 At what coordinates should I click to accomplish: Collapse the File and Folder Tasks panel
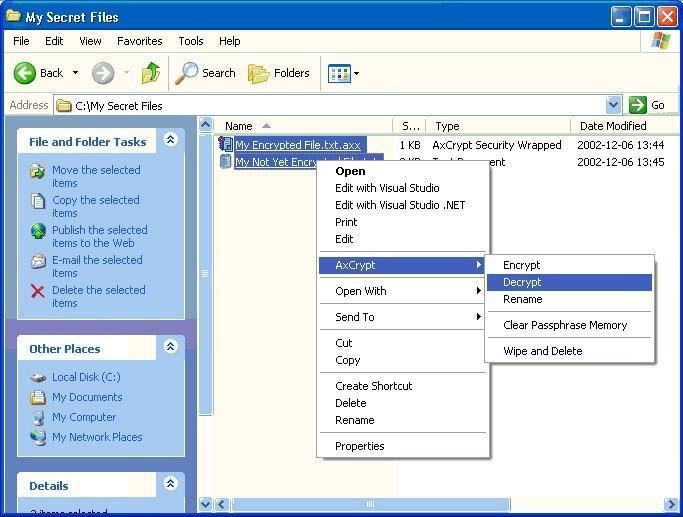[x=170, y=141]
